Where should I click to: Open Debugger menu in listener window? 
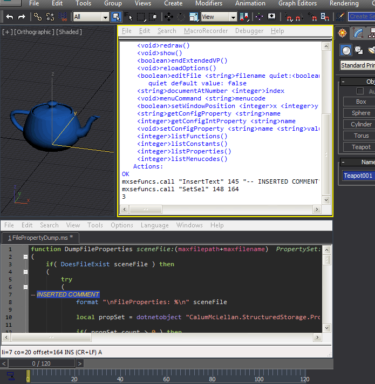pyautogui.click(x=249, y=31)
